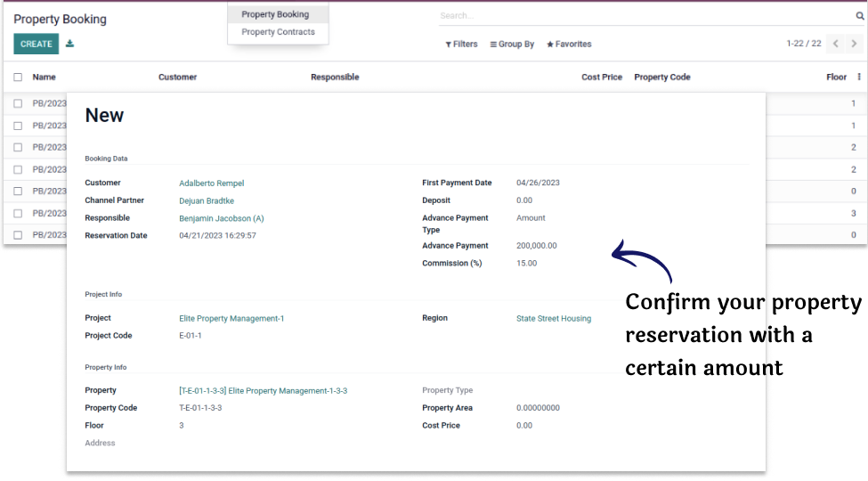Open channel partner Dejuan Bradtke link
Viewport: 868px width, 481px height.
point(207,201)
